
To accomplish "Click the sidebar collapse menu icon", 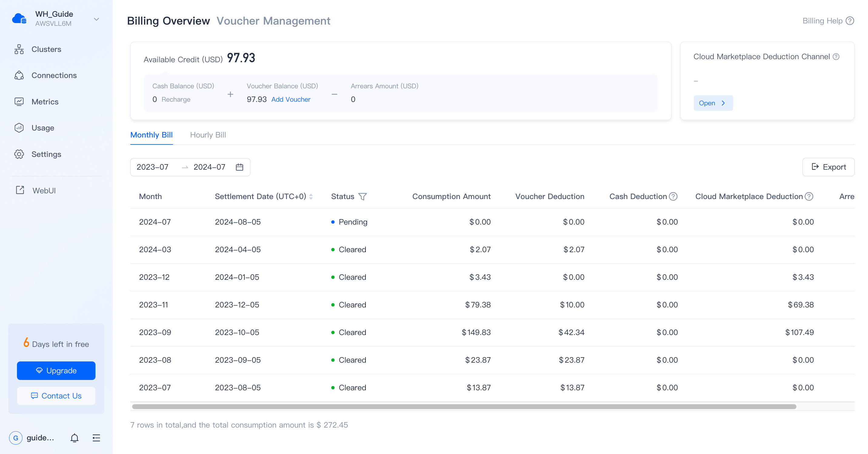I will click(96, 438).
